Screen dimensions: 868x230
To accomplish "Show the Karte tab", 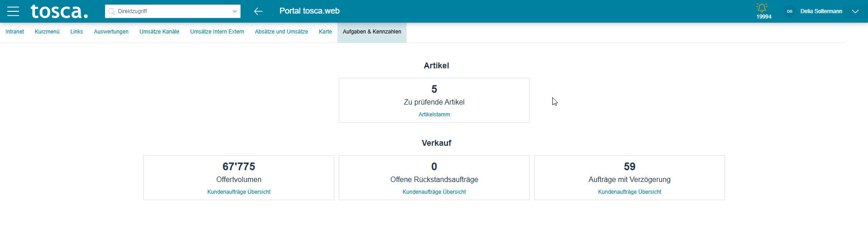I will click(325, 32).
